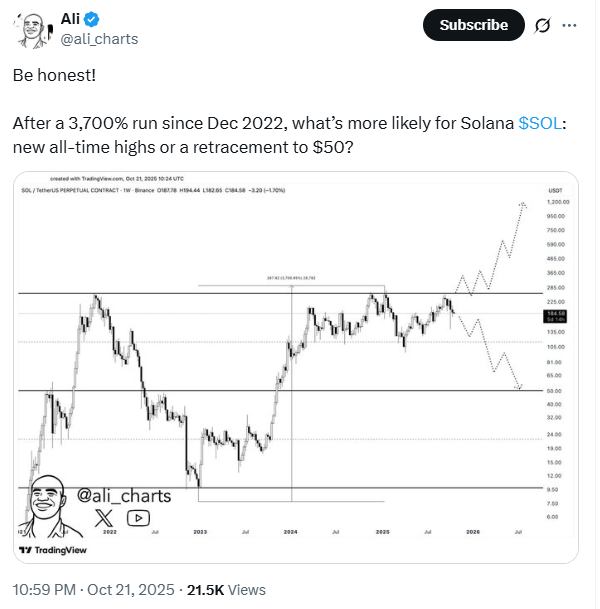Viewport: 600px width, 609px height.
Task: Click the downward dotted arrow tip near 50
Action: click(520, 388)
